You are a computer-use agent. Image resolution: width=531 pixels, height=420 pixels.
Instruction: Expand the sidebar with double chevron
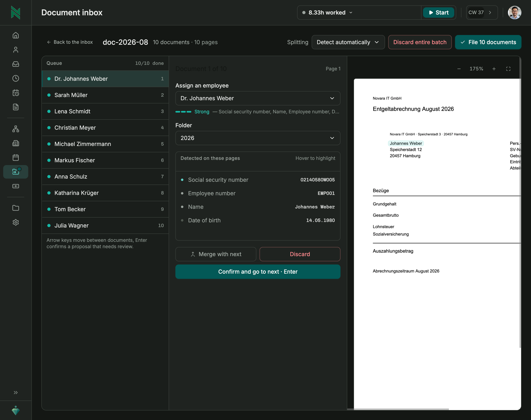[16, 393]
